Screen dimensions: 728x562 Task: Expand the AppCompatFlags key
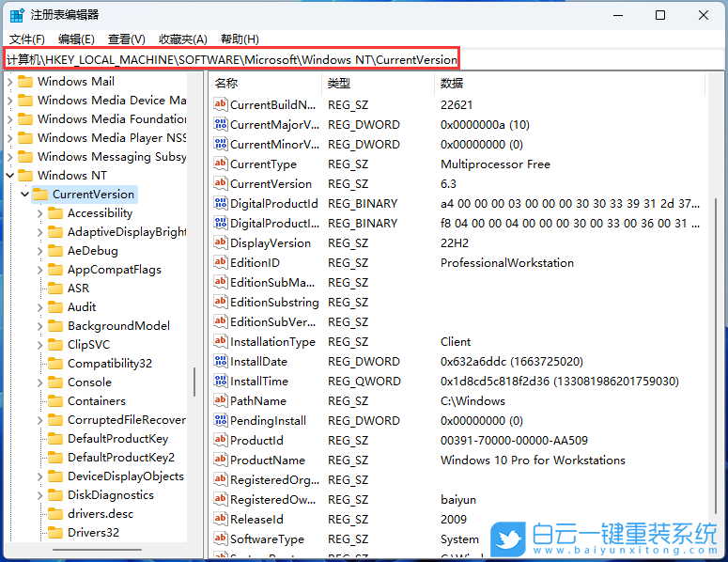[40, 270]
